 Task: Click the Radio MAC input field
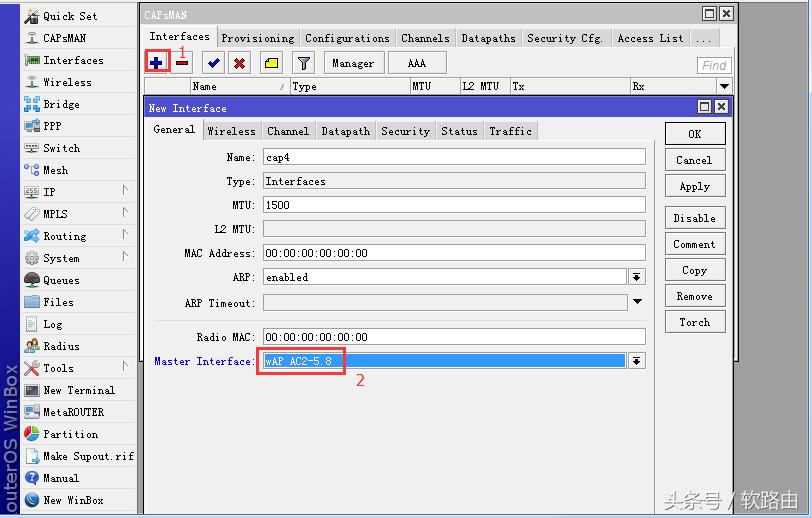click(x=454, y=337)
